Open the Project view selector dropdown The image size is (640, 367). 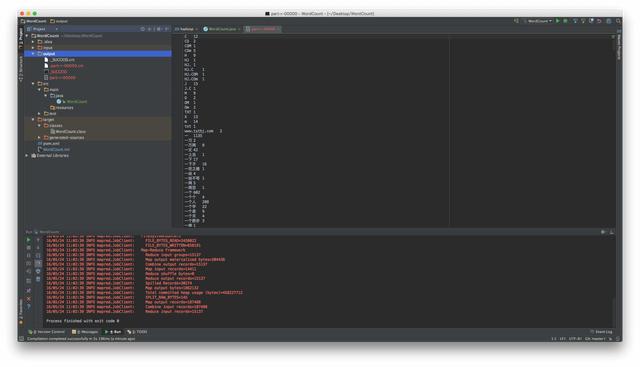pos(42,29)
